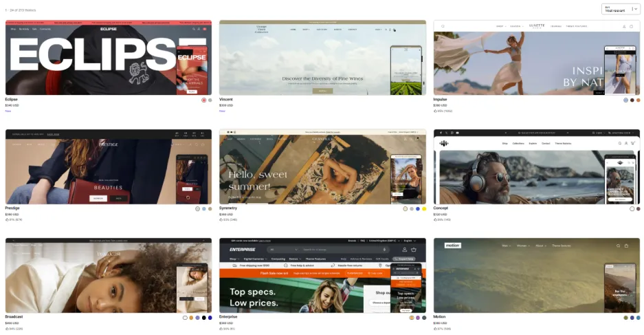Open the Sort dropdown showing Most relevant
This screenshot has width=644, height=335.
(621, 9)
